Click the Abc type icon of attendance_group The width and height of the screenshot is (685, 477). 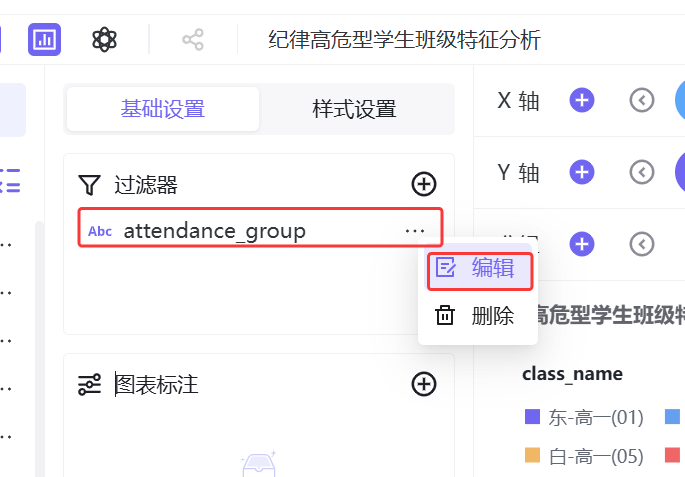[x=100, y=231]
